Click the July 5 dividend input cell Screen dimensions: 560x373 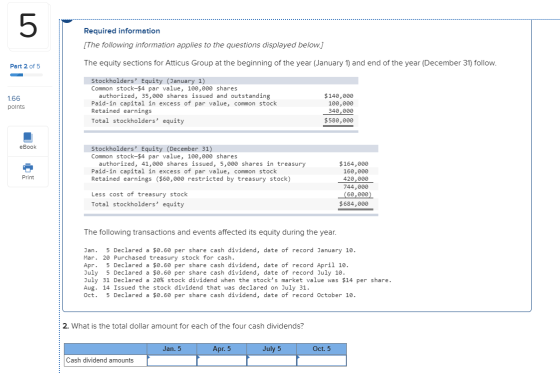271,360
